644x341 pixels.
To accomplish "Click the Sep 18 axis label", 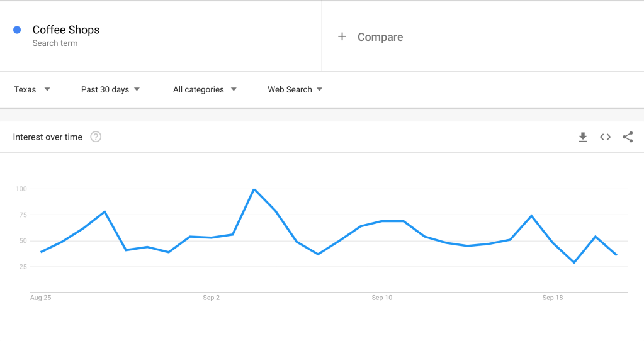I will [552, 298].
